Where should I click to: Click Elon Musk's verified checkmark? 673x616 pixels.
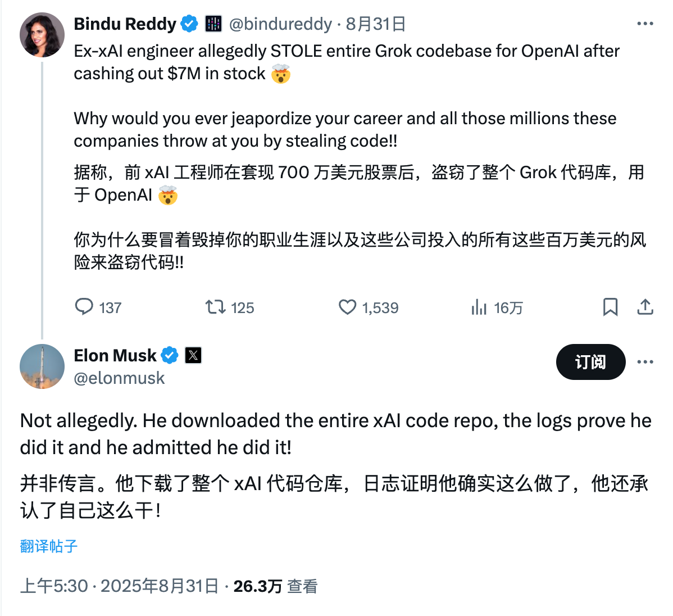170,355
